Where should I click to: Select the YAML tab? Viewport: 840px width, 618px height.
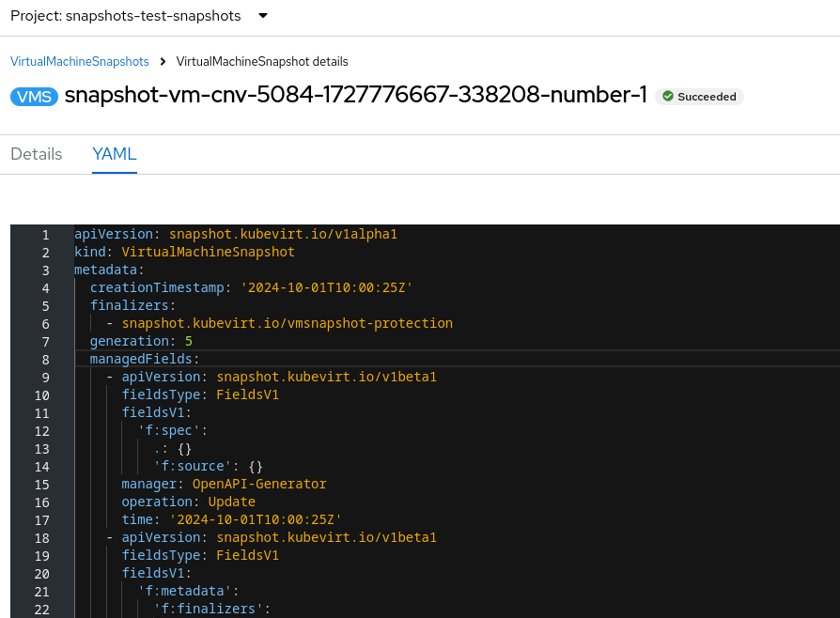115,154
